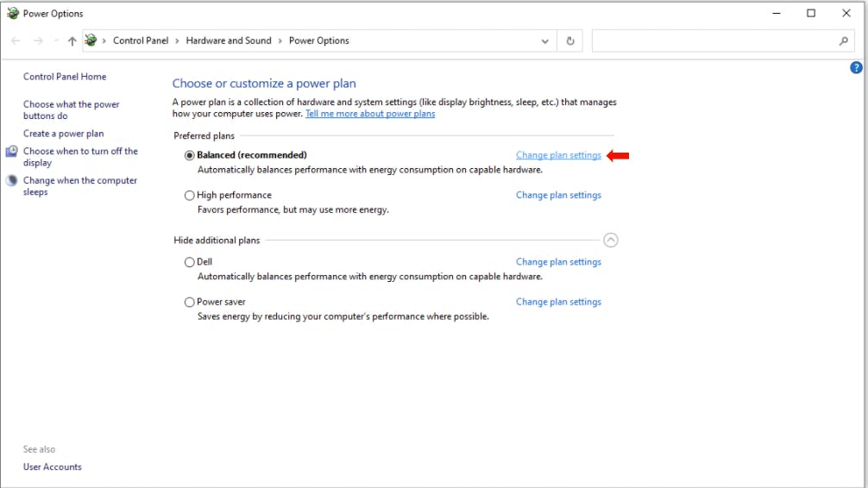Open the recent locations dropdown arrow

[x=56, y=41]
